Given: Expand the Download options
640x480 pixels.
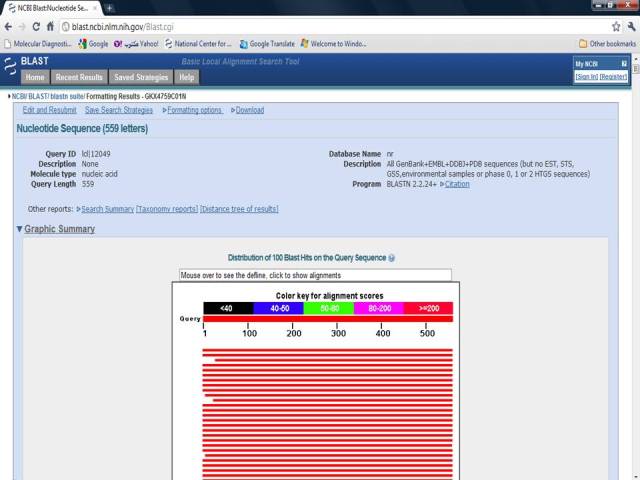Looking at the screenshot, I should tap(247, 110).
